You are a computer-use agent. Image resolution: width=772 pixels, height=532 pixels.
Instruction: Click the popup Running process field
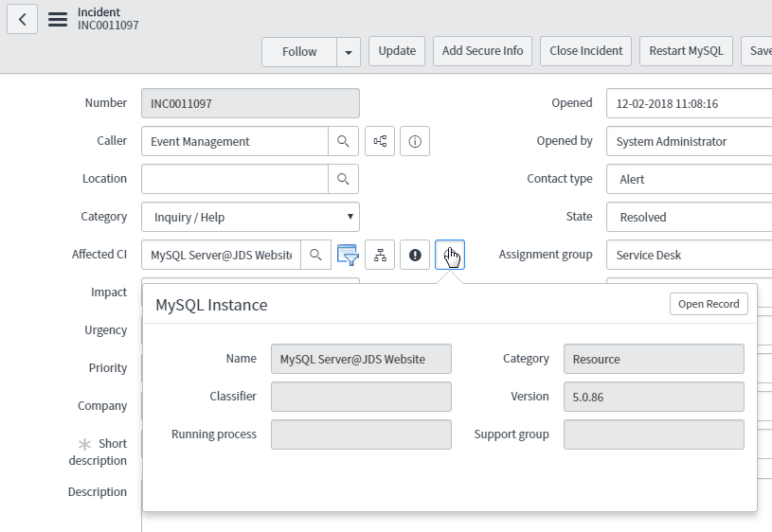click(x=361, y=434)
